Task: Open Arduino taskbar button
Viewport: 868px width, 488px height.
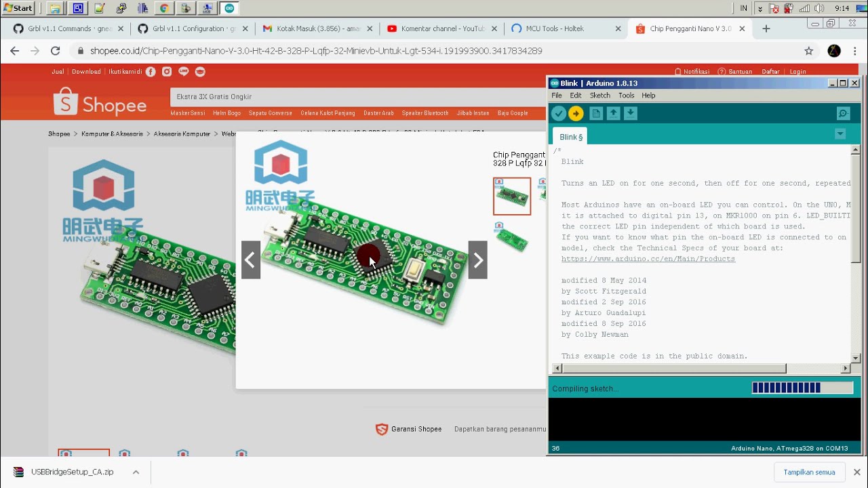Action: tap(229, 8)
